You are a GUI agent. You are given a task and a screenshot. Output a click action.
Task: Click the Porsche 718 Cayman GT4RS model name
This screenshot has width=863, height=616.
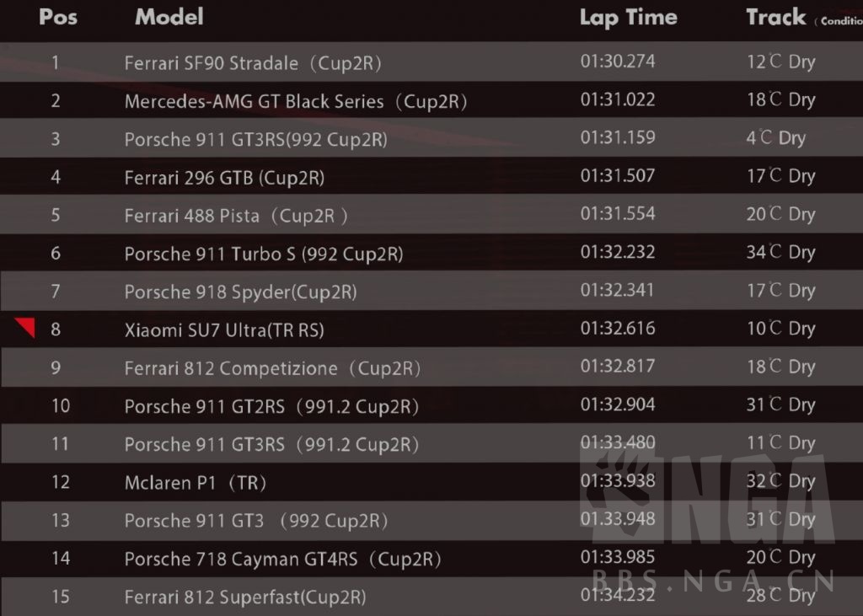click(x=283, y=560)
